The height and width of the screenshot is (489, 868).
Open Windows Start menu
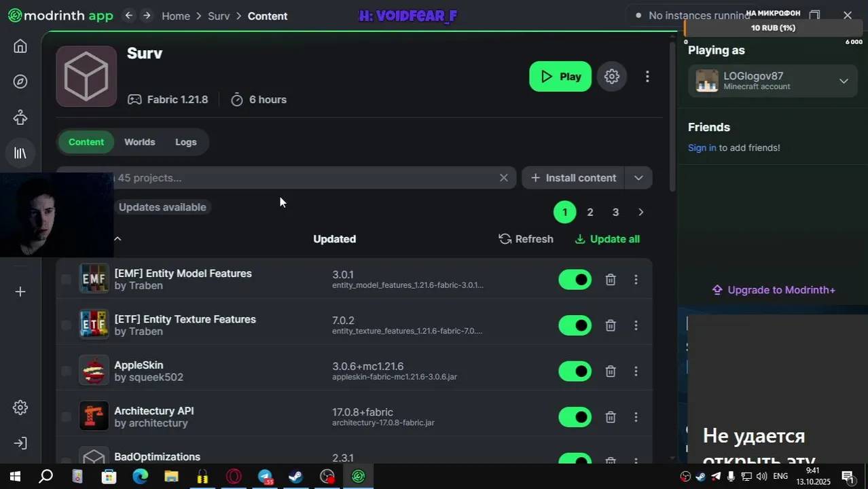(15, 477)
